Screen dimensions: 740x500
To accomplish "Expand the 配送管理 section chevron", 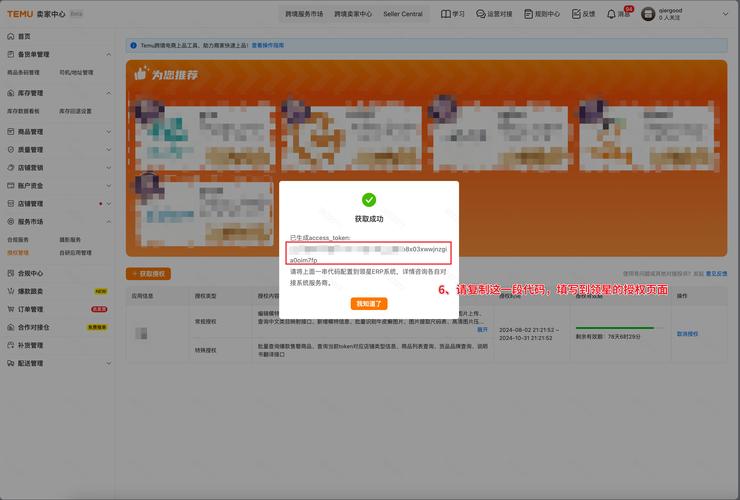I will click(109, 363).
